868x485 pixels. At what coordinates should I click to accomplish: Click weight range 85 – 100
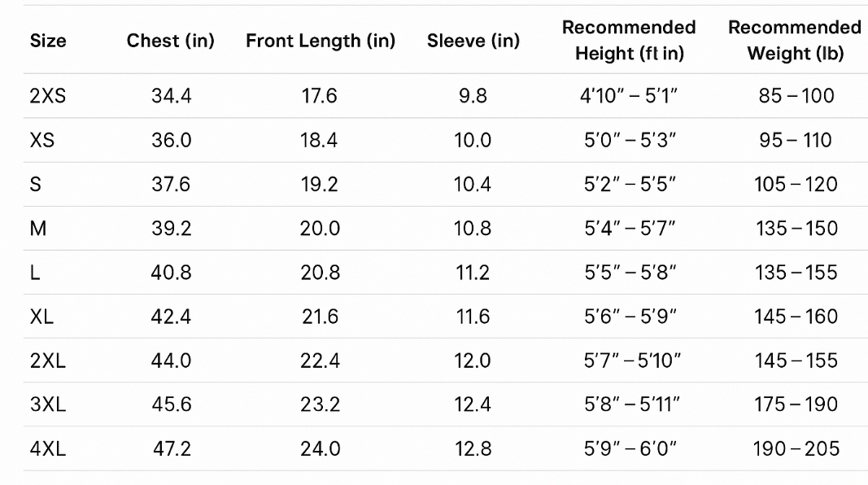click(795, 96)
